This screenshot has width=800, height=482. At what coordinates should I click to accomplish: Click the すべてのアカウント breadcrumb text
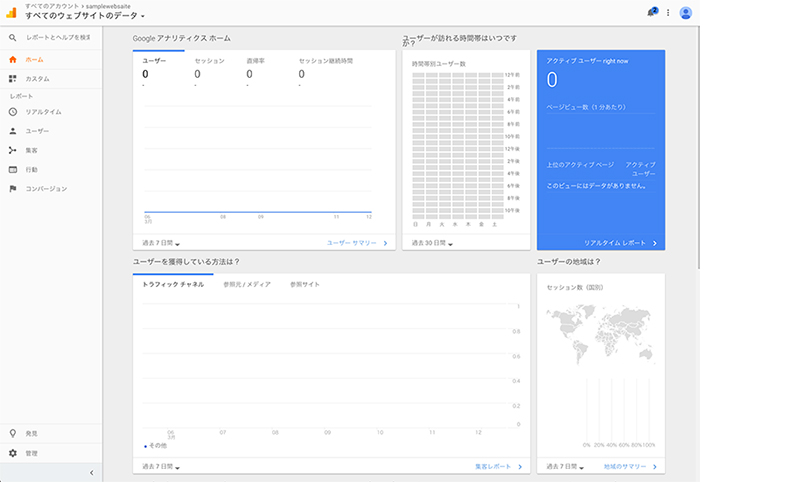[52, 6]
